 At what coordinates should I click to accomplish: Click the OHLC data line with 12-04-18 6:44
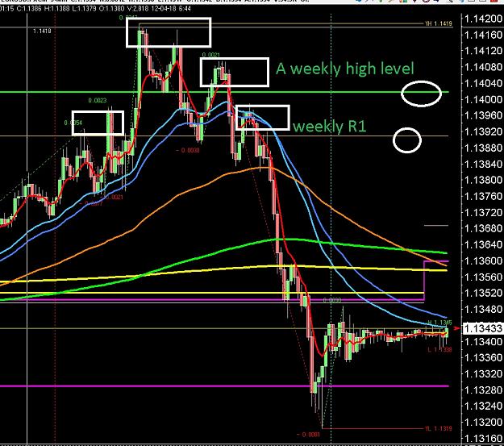click(x=95, y=9)
